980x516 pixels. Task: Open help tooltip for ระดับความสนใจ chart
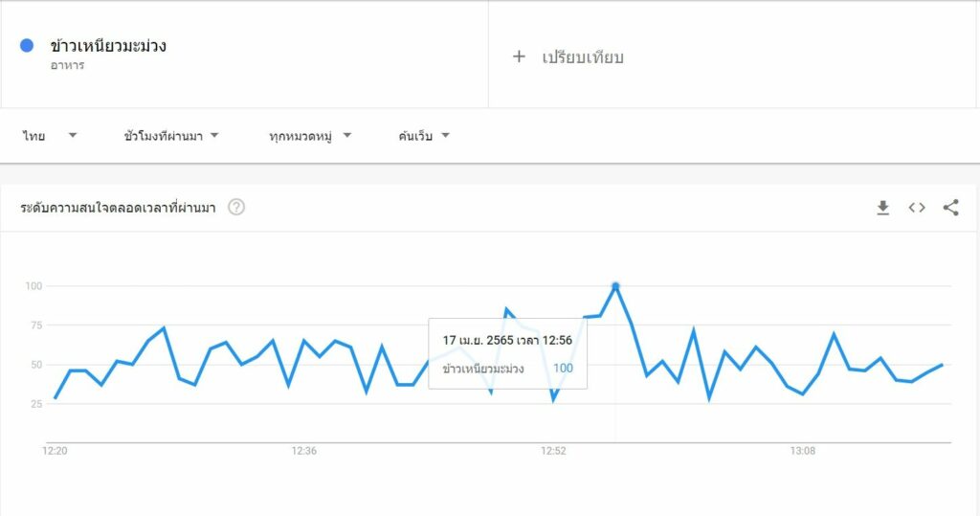[x=236, y=207]
